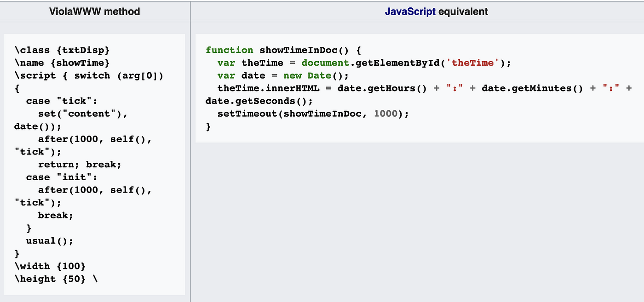Click the "document" keyword in JavaScript code

326,63
